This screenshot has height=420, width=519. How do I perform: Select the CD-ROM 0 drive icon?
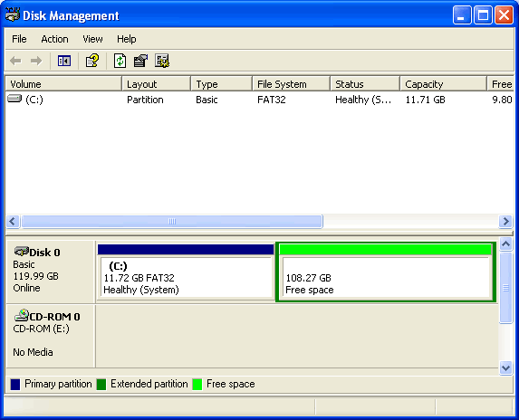click(21, 315)
